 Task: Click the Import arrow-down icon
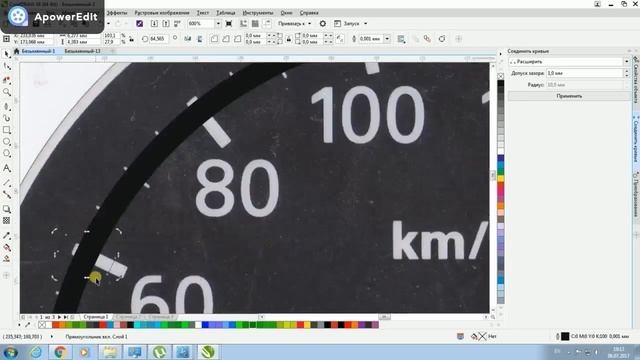(x=154, y=24)
